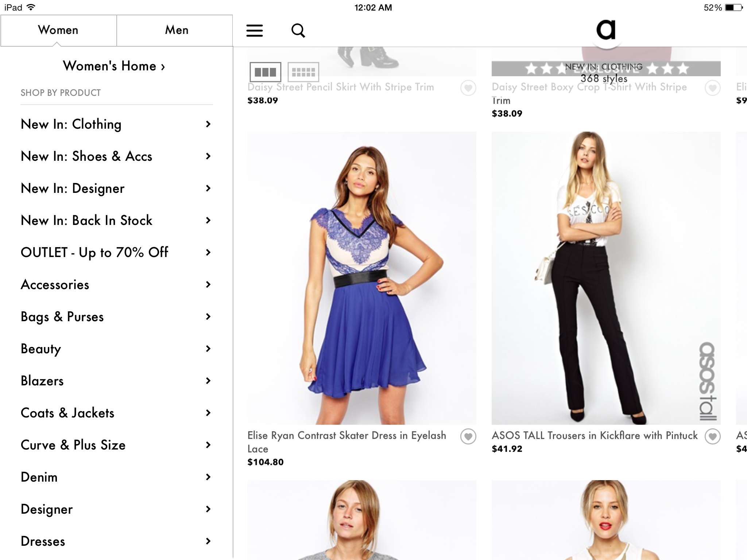747x560 pixels.
Task: Tap the $104.80 price
Action: point(266,462)
